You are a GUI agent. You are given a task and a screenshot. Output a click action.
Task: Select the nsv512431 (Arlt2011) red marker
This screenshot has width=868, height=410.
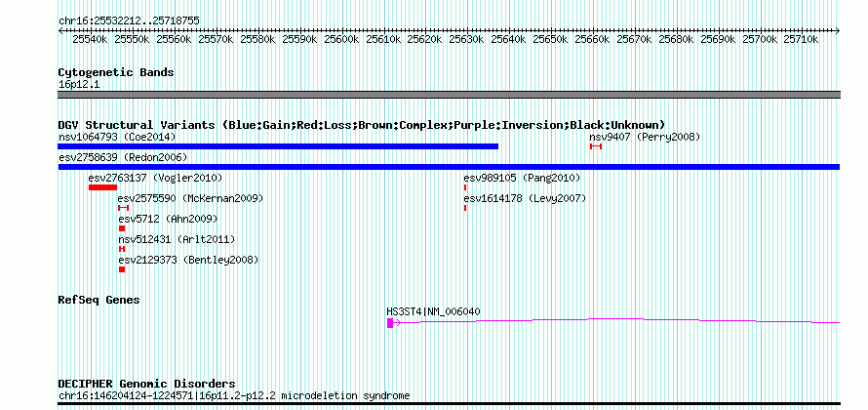click(122, 249)
